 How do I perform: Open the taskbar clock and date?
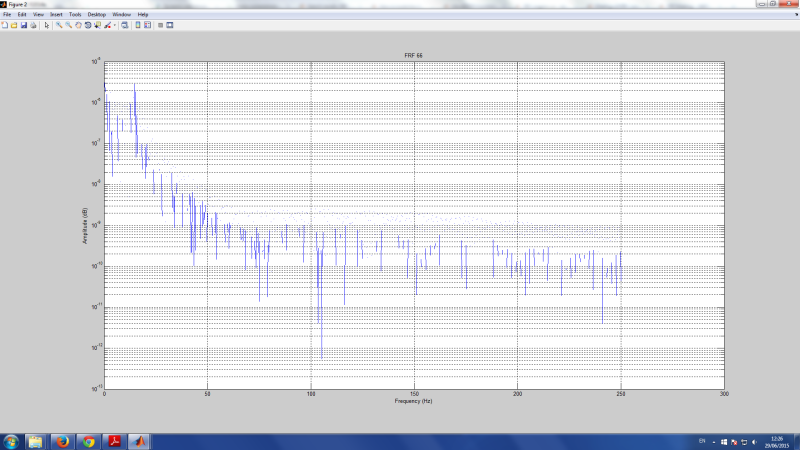(777, 442)
